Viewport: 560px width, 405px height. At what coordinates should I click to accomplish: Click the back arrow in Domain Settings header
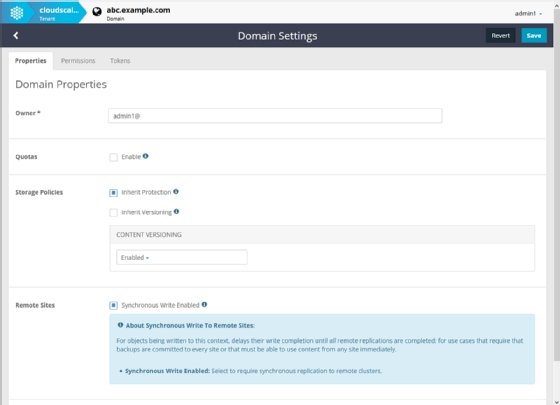(16, 35)
